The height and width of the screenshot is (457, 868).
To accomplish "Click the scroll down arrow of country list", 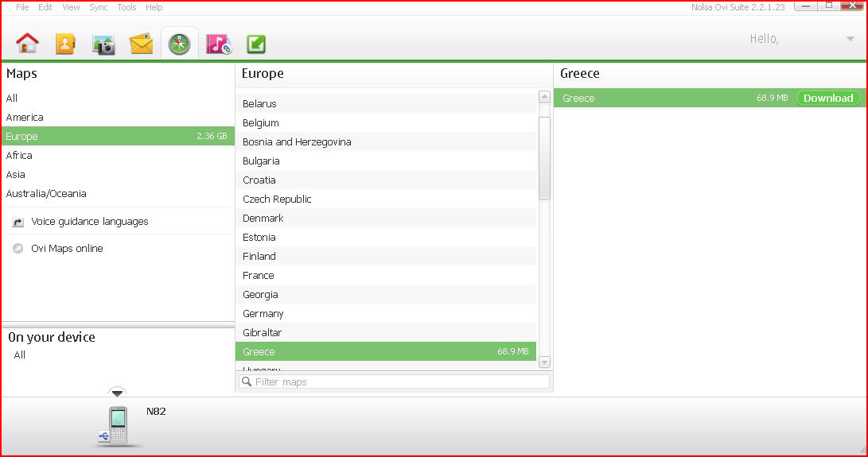I will point(544,362).
